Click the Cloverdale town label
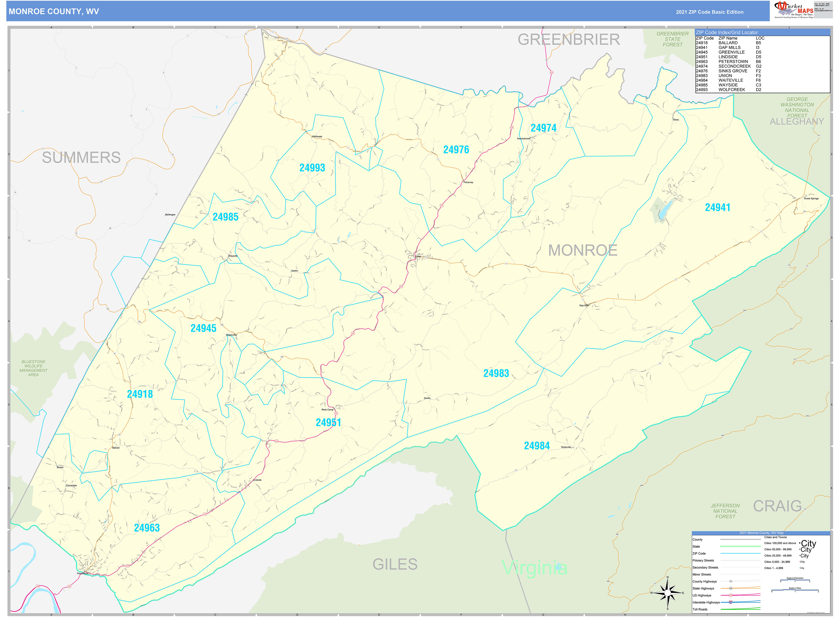840x617 pixels. click(x=71, y=486)
